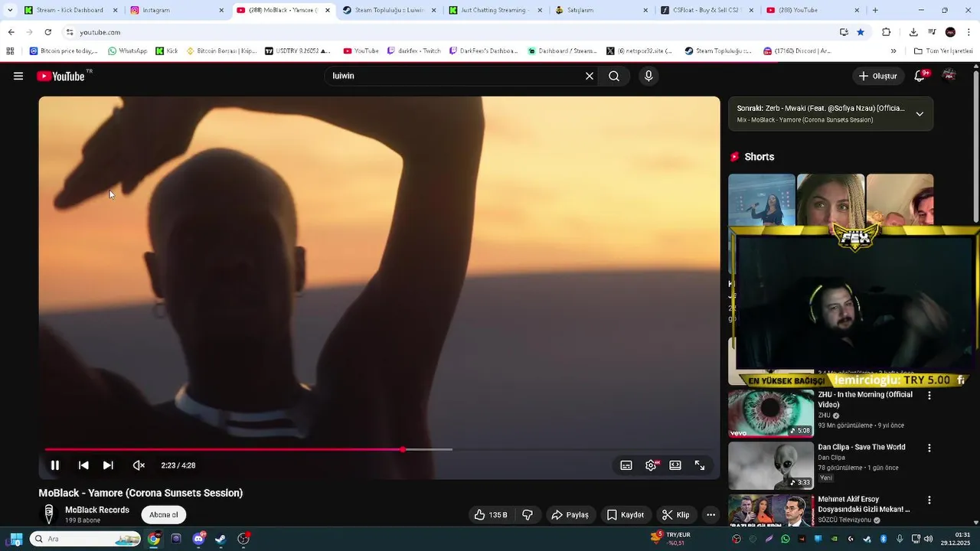Image resolution: width=980 pixels, height=551 pixels.
Task: Open Windows Start menu
Action: pyautogui.click(x=15, y=539)
